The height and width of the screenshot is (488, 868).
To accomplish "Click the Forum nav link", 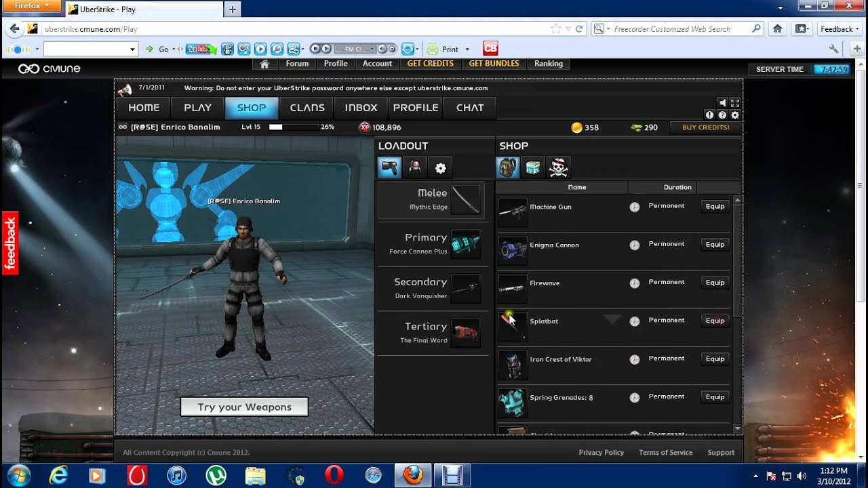I will click(x=297, y=64).
